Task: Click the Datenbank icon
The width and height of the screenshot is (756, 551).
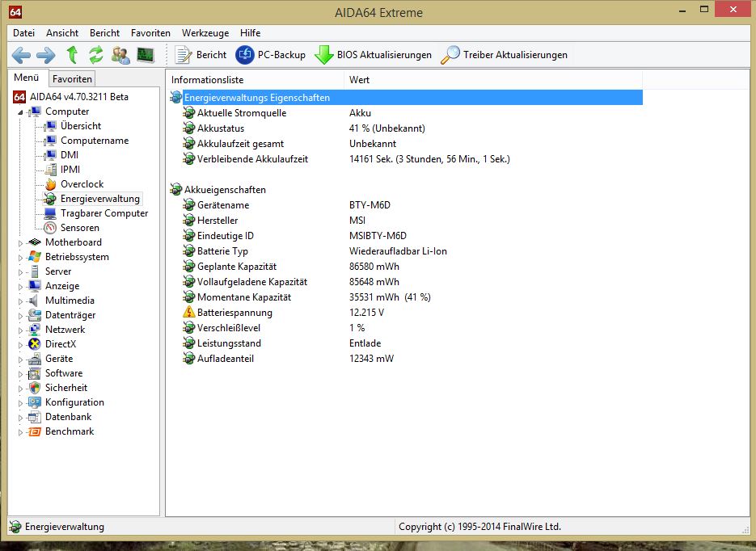Action: tap(34, 417)
